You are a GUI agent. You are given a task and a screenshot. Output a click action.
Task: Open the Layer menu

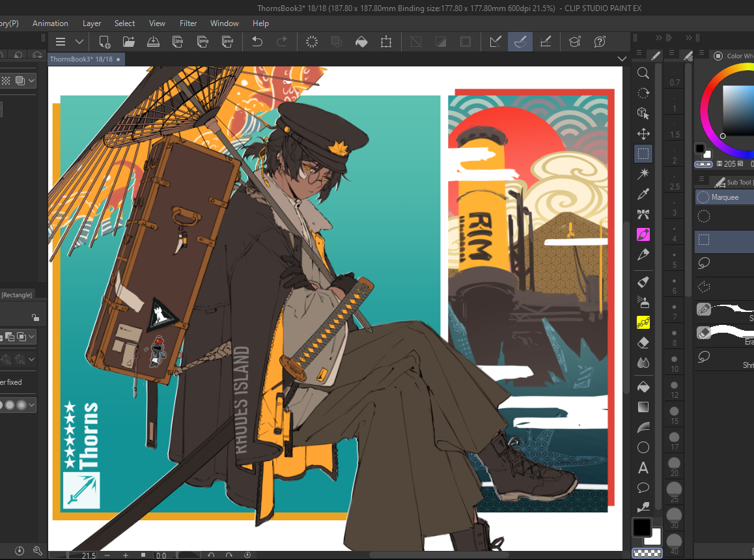coord(92,23)
